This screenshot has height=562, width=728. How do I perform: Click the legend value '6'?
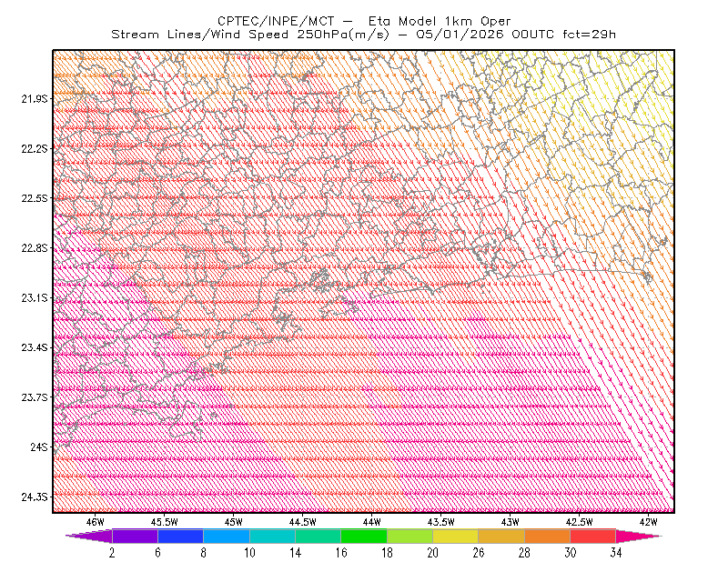(157, 553)
